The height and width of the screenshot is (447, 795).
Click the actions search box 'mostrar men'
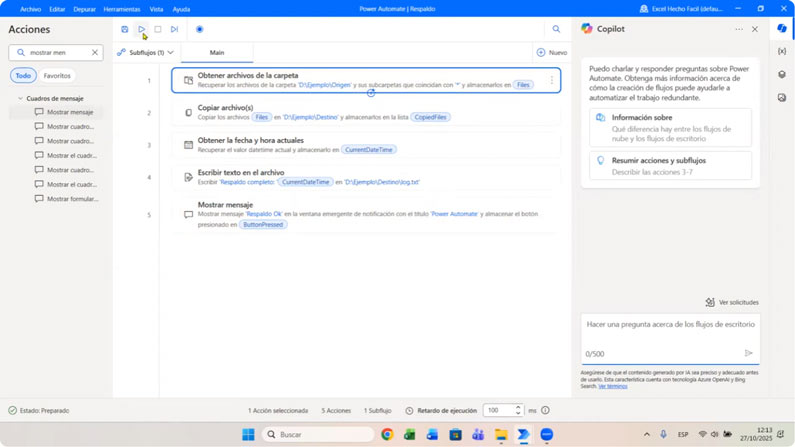tap(56, 52)
